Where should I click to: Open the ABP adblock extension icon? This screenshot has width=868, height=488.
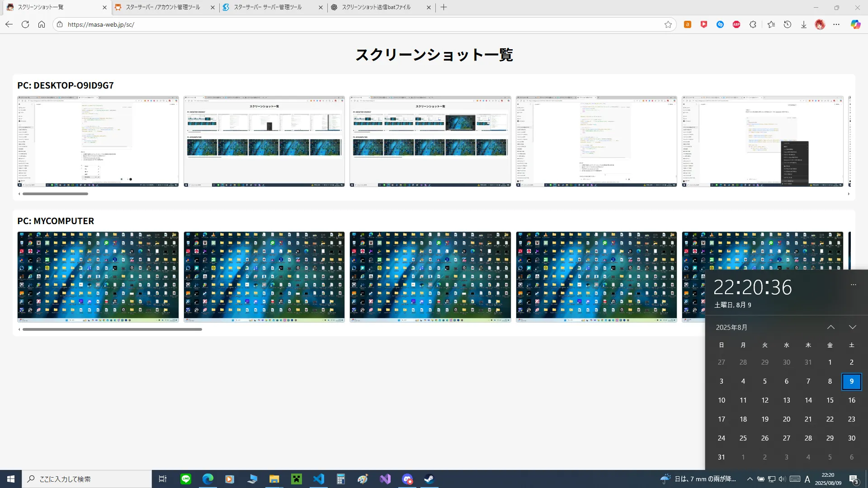click(x=736, y=24)
